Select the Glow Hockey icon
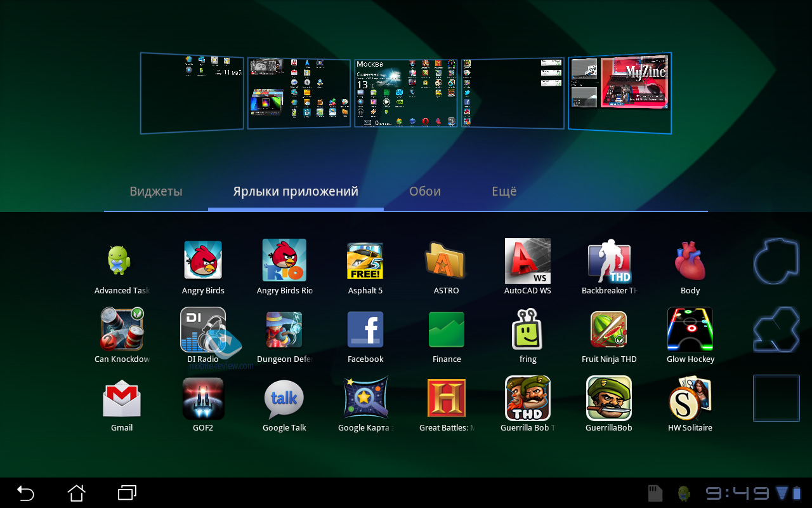Image resolution: width=812 pixels, height=508 pixels. 690,329
